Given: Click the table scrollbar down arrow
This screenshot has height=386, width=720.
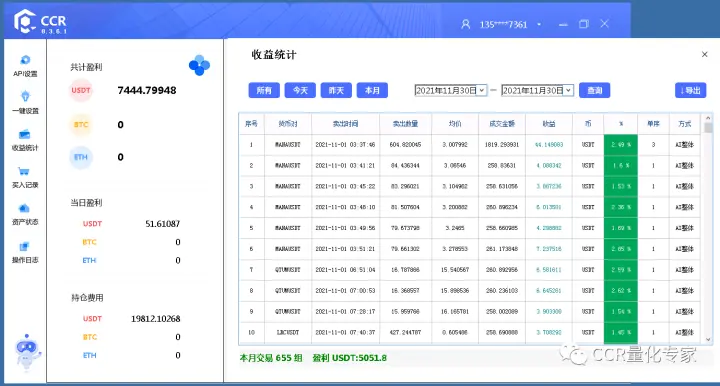Looking at the screenshot, I should pos(708,339).
